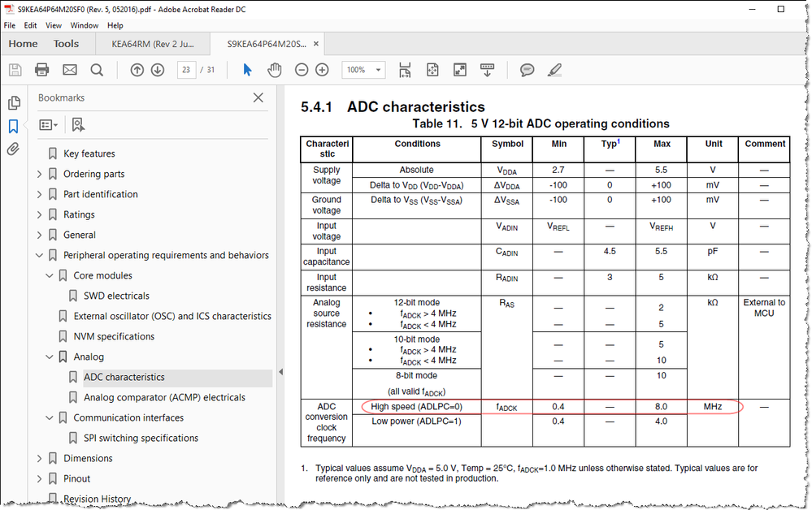Collapse navigation pane with divider arrow

point(280,371)
